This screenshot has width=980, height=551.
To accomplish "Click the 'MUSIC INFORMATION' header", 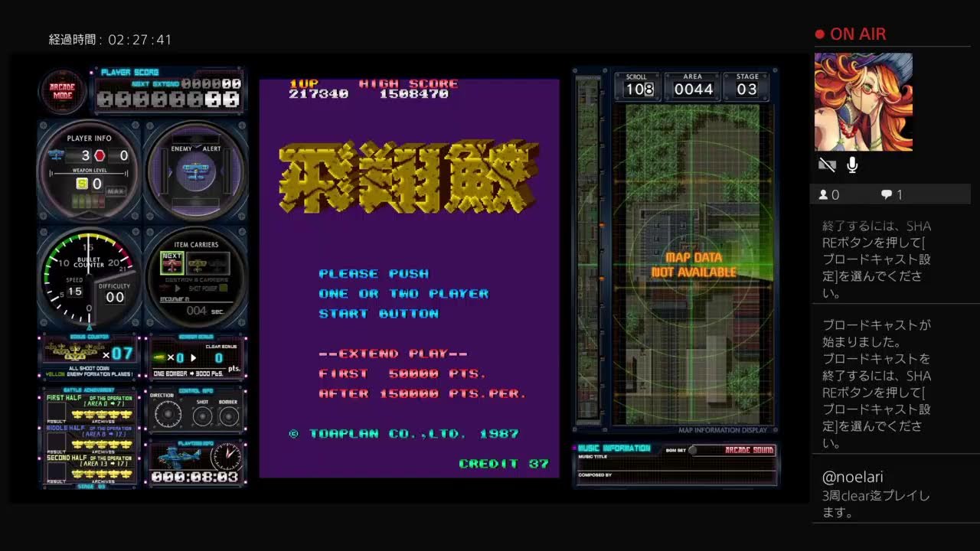I will point(614,448).
